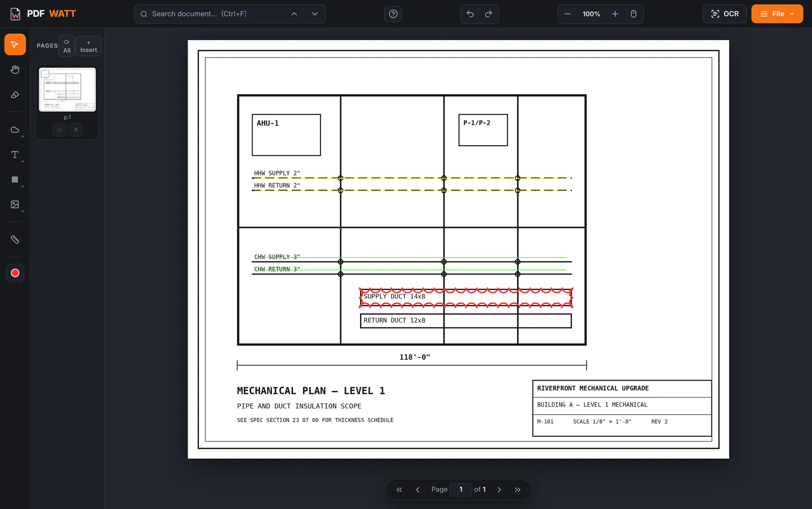Image resolution: width=812 pixels, height=509 pixels.
Task: Go to next search result
Action: [315, 14]
